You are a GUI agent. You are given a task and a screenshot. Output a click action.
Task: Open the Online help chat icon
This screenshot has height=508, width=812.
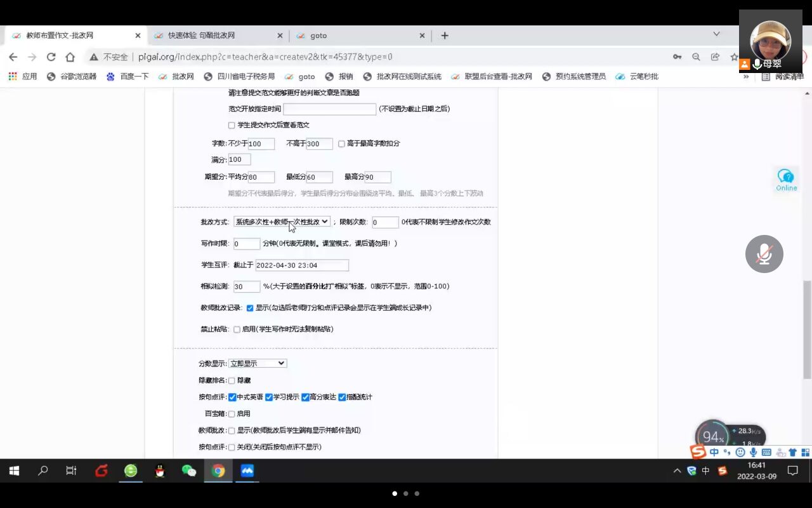pyautogui.click(x=786, y=180)
